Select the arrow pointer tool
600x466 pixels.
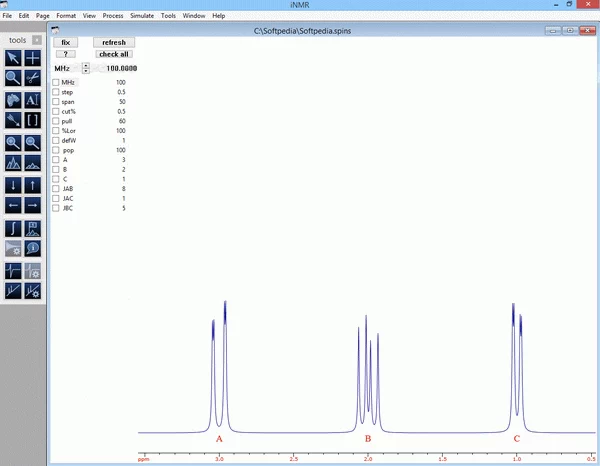coord(13,58)
